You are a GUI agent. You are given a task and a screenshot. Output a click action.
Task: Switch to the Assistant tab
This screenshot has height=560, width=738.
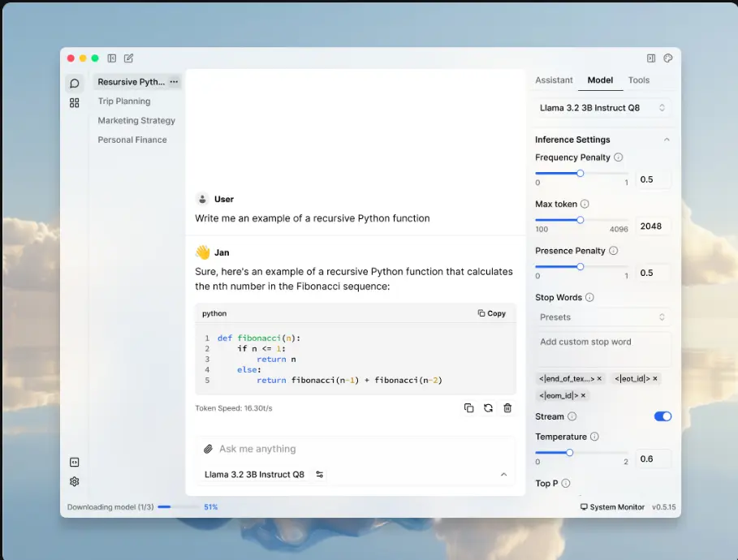554,80
